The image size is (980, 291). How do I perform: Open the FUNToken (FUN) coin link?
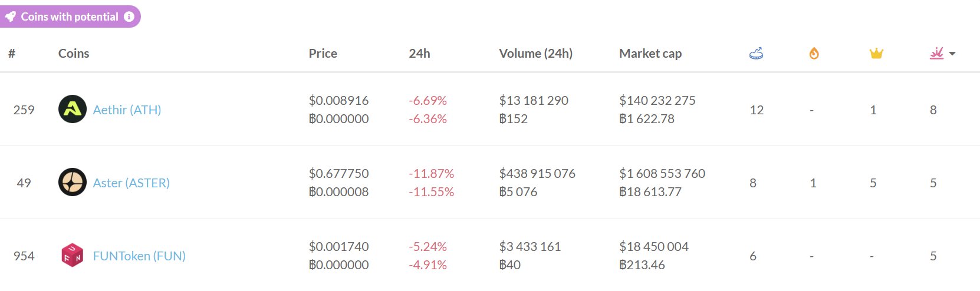139,256
